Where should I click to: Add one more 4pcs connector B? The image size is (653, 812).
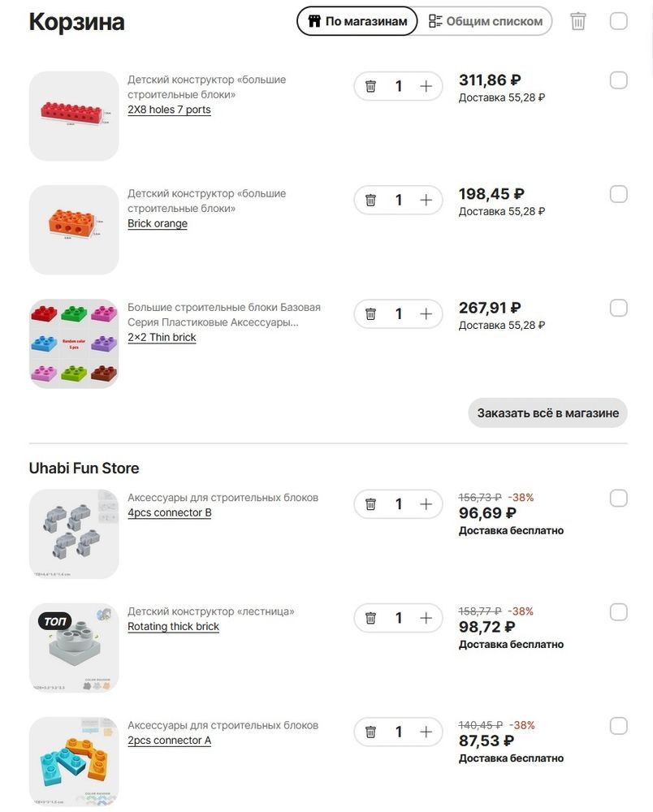426,504
